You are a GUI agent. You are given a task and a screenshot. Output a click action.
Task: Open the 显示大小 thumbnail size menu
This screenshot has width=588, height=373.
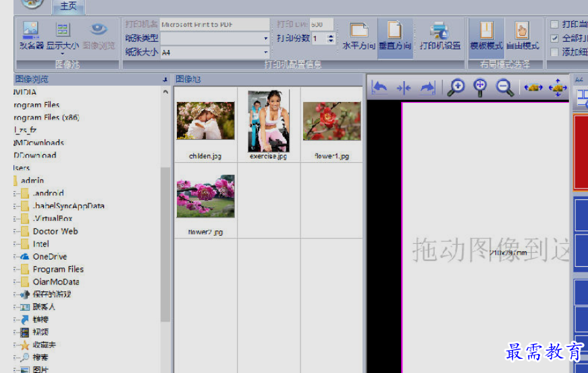tap(63, 38)
